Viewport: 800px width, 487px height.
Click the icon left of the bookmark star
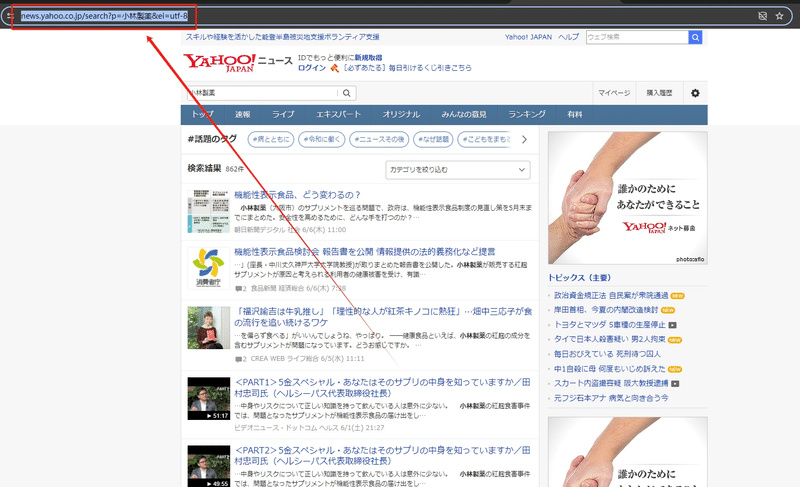762,16
